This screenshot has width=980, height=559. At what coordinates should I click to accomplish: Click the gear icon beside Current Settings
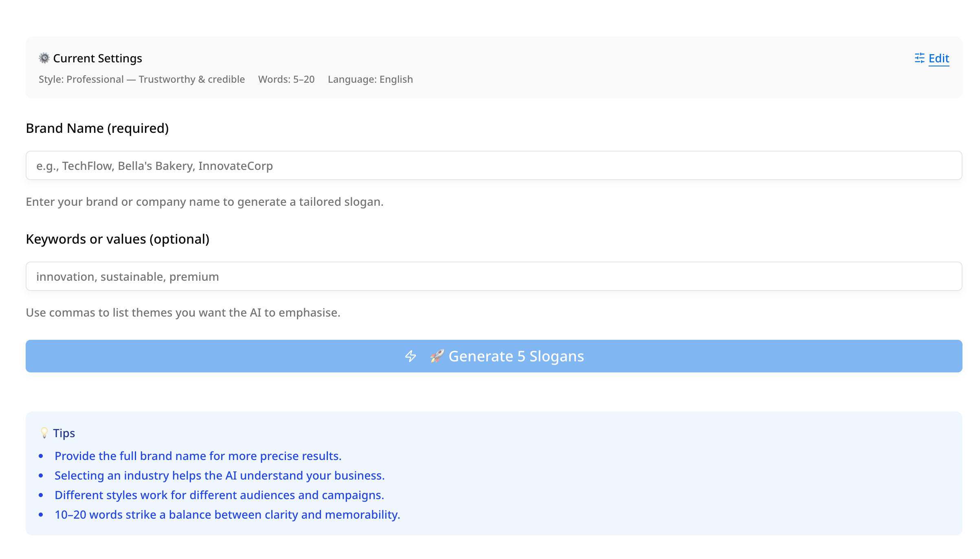(x=44, y=58)
